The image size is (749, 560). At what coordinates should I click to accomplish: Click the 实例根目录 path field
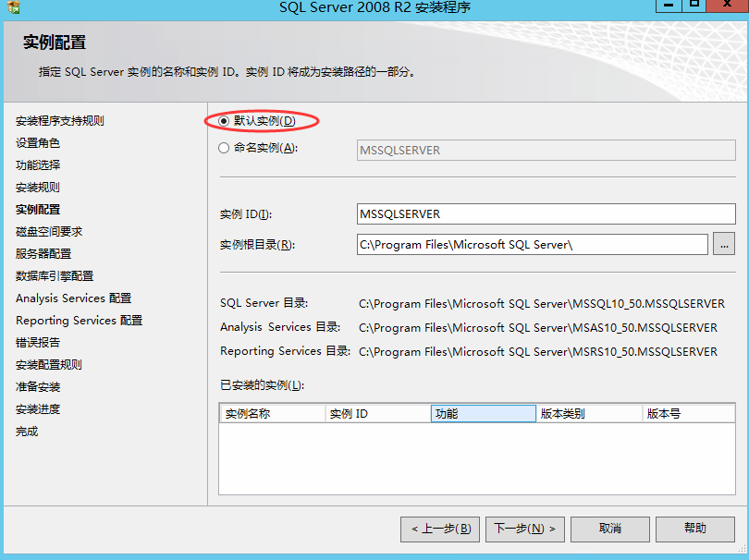pos(532,245)
